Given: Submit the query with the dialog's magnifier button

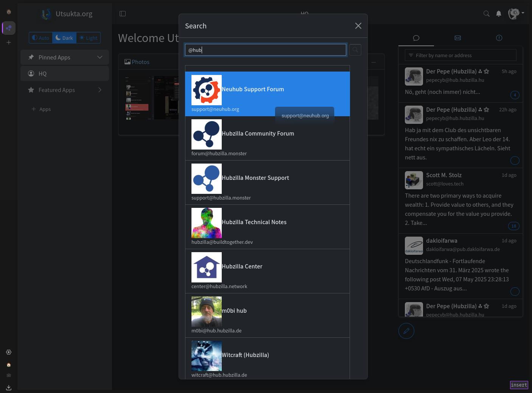Looking at the screenshot, I should tap(355, 50).
